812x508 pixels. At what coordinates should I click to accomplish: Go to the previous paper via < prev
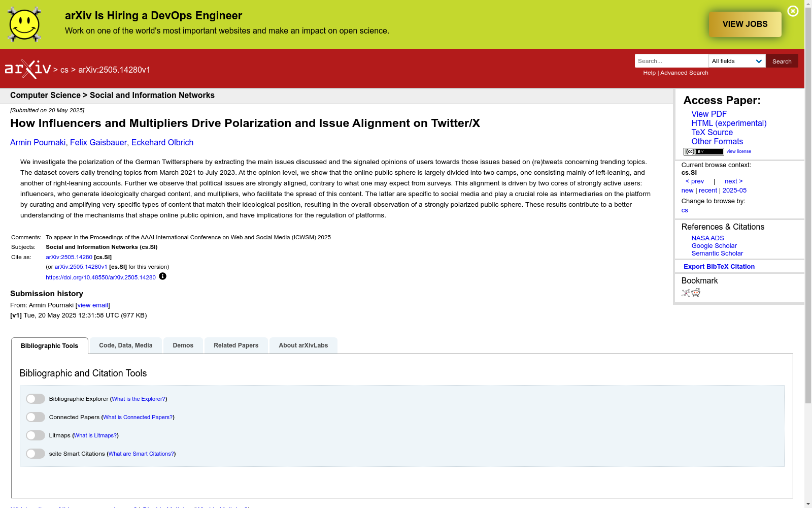pyautogui.click(x=695, y=181)
